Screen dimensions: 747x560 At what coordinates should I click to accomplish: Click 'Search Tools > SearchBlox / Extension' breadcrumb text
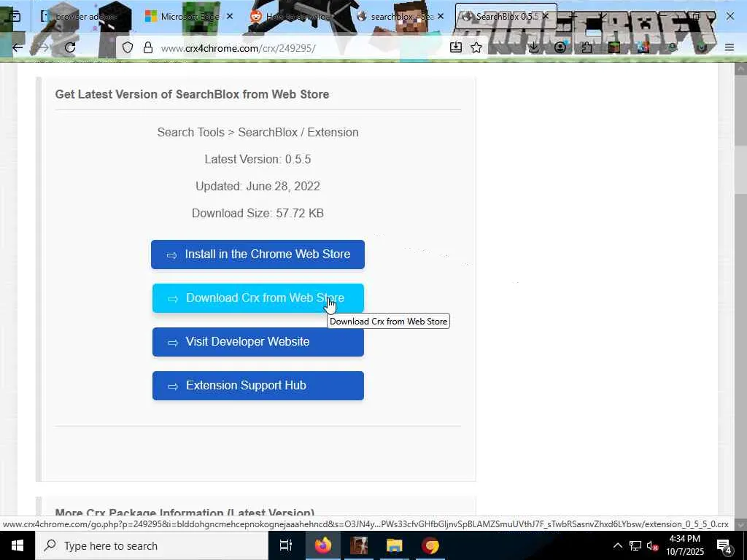(x=258, y=133)
